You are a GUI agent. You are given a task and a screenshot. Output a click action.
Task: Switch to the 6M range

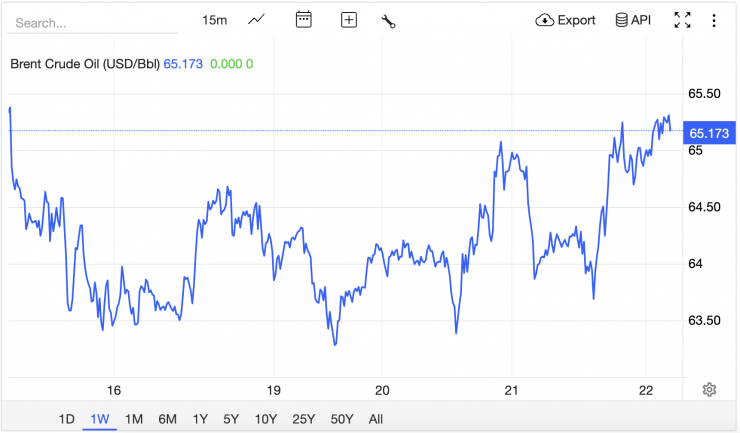167,418
